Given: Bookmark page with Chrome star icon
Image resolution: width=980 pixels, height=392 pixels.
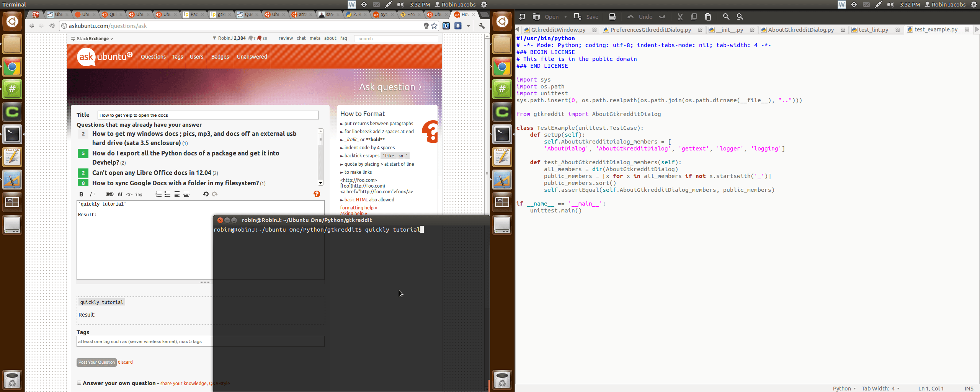Looking at the screenshot, I should 434,26.
